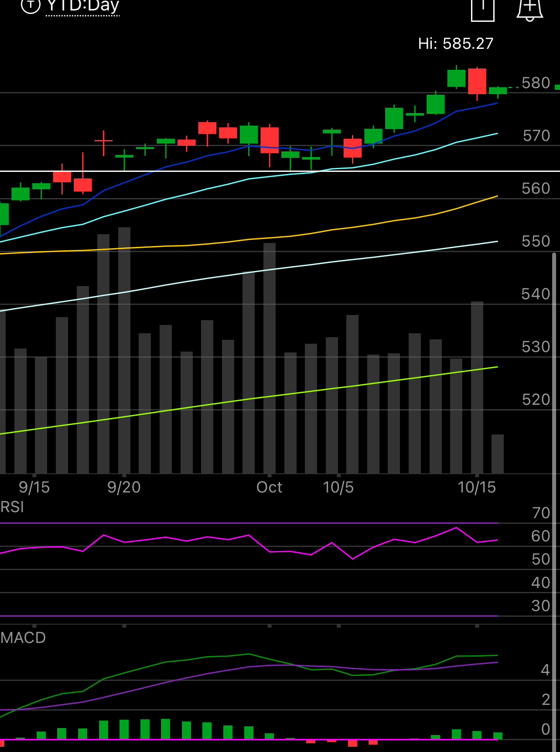The width and height of the screenshot is (560, 752).
Task: Select the RSI 60 level label
Action: pyautogui.click(x=541, y=536)
